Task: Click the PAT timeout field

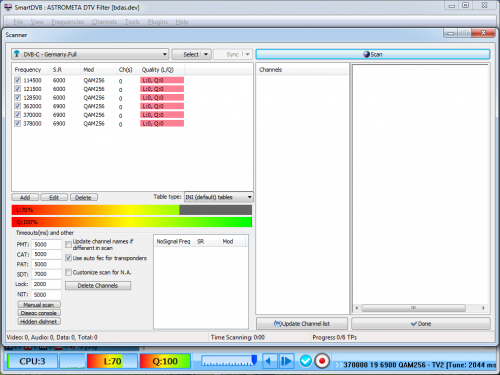Action: coord(46,264)
